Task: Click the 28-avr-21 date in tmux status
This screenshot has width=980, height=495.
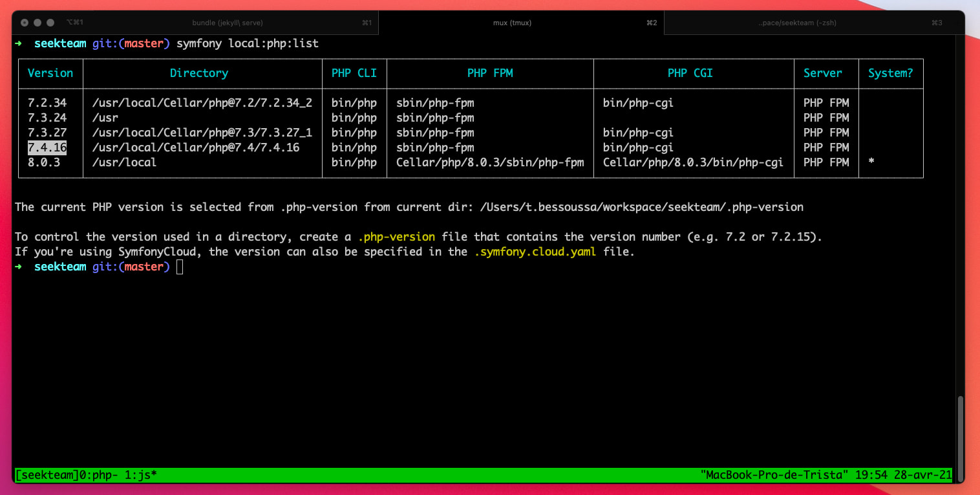Action: tap(923, 475)
